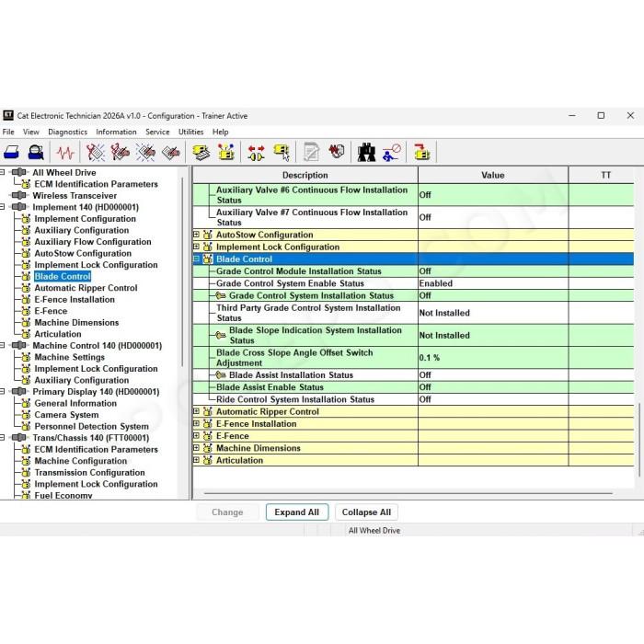Viewport: 644px width, 644px height.
Task: Expand E-Fence Installation row in table
Action: point(196,423)
